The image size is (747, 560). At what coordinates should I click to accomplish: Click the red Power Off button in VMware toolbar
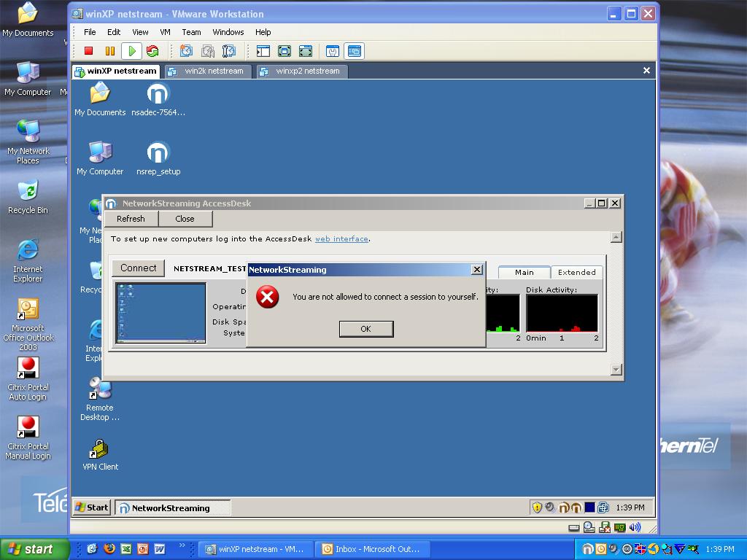pyautogui.click(x=88, y=51)
